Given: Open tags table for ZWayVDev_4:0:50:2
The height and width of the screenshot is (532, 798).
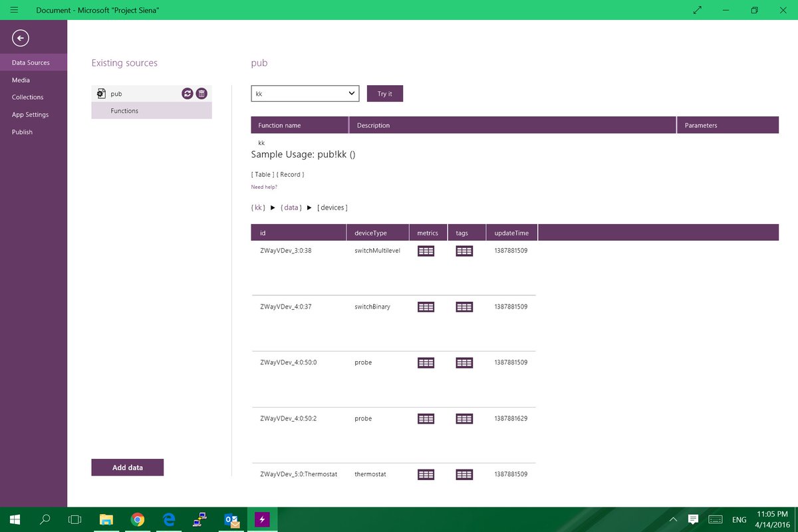Looking at the screenshot, I should click(464, 418).
